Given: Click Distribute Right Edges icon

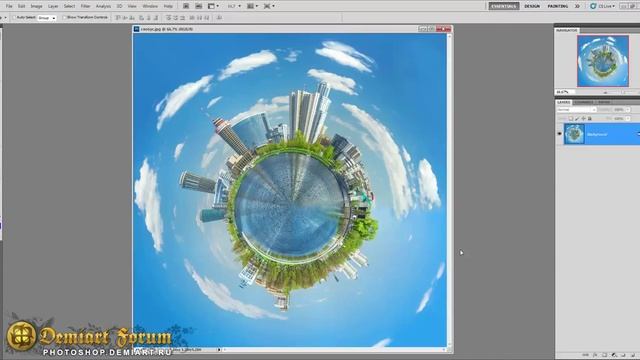Looking at the screenshot, I should pyautogui.click(x=207, y=18).
